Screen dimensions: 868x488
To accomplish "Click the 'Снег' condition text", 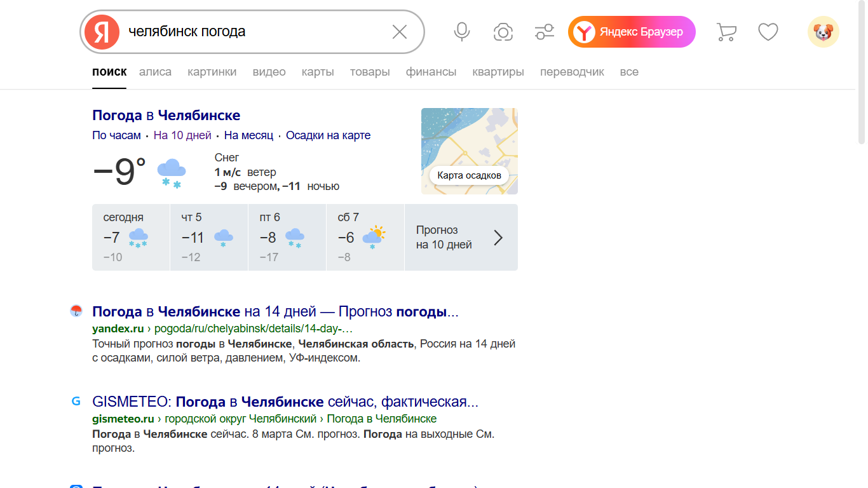I will [227, 158].
